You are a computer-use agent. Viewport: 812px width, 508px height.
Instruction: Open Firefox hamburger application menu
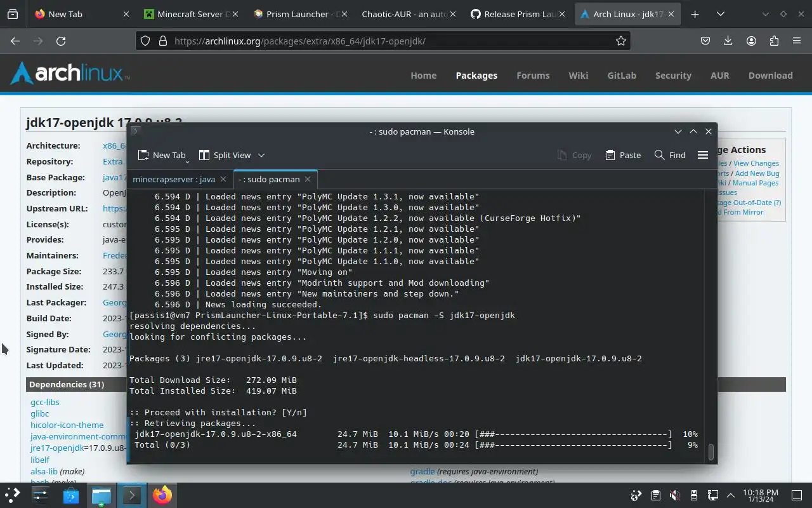pyautogui.click(x=797, y=41)
